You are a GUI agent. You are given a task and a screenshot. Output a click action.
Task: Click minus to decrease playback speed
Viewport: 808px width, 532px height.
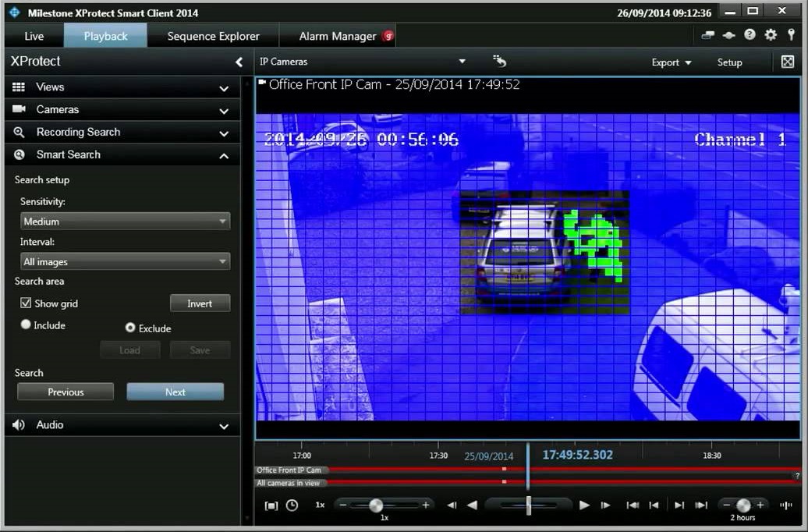click(x=343, y=505)
